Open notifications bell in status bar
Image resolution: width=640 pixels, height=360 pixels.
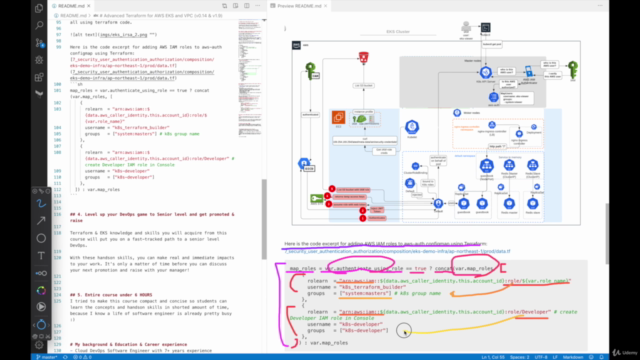point(601,357)
